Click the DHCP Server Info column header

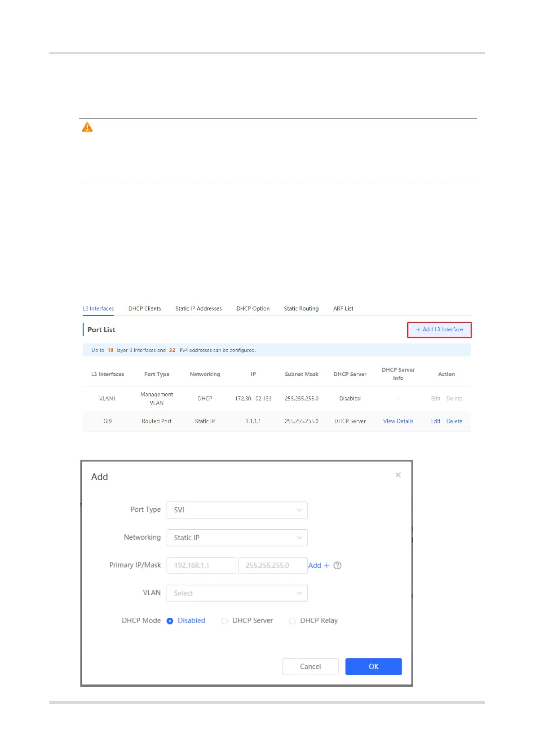click(x=398, y=374)
